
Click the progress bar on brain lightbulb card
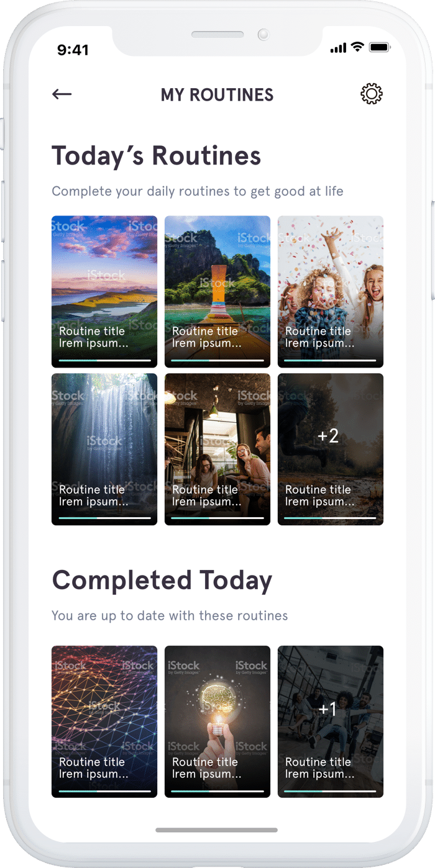(217, 790)
